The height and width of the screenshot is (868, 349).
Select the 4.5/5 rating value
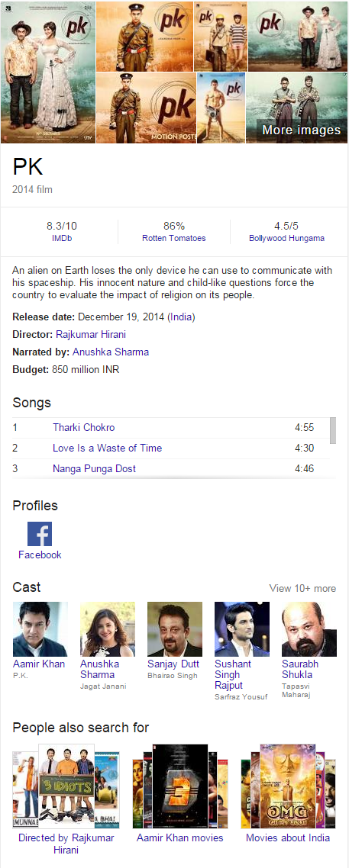[287, 226]
